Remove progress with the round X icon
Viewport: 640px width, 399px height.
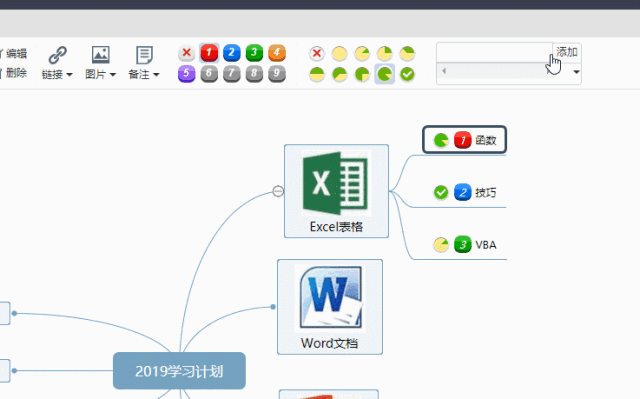317,53
